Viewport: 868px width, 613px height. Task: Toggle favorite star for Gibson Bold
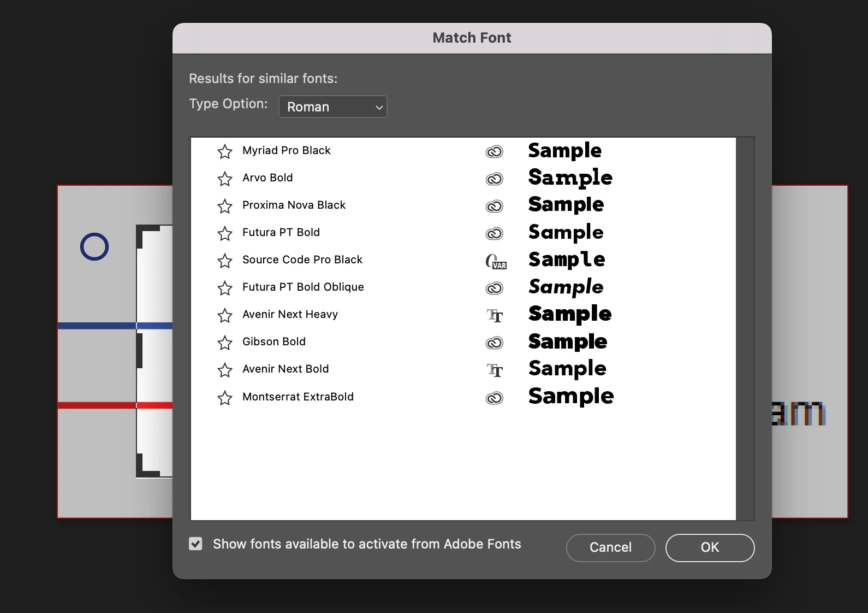[225, 343]
